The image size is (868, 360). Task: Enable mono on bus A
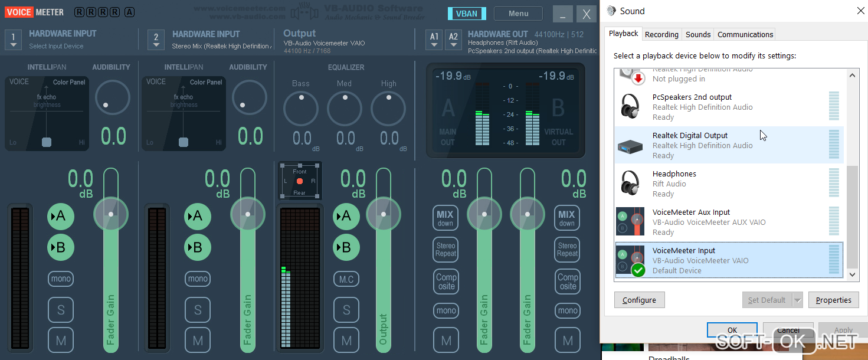point(446,310)
